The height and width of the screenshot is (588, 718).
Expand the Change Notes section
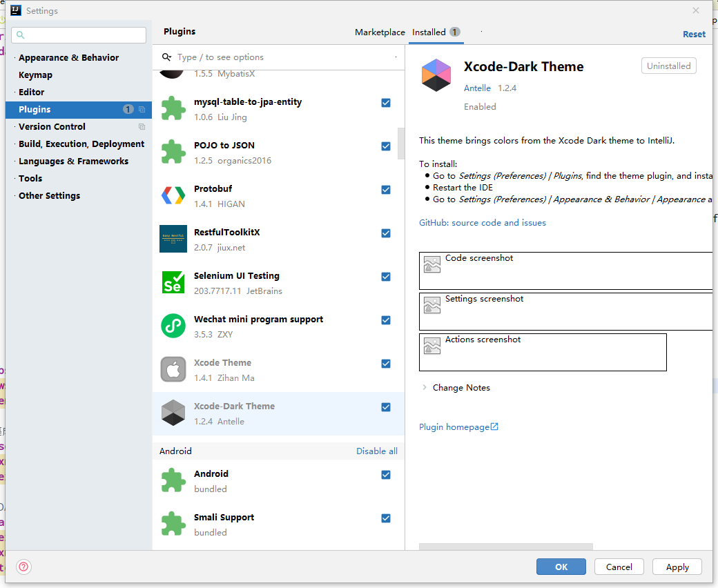(425, 388)
